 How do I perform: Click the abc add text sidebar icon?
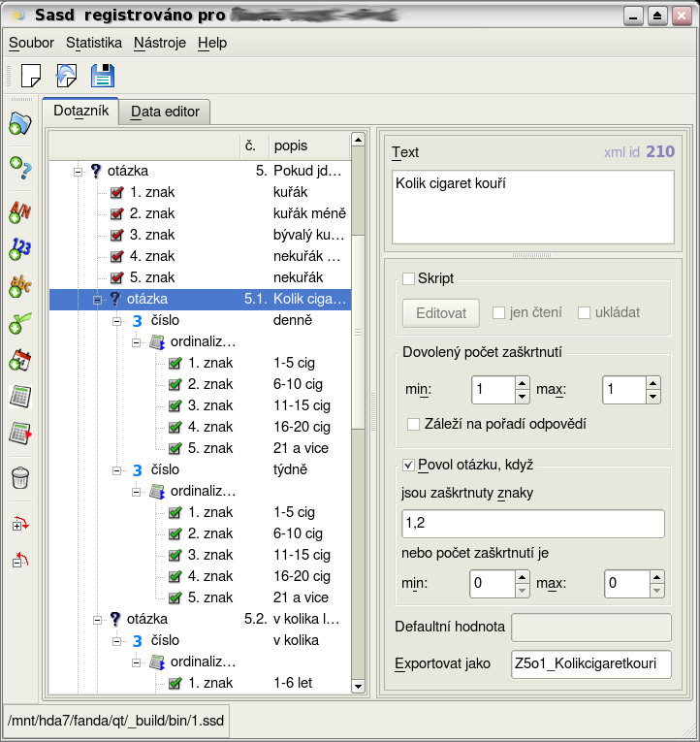click(20, 286)
